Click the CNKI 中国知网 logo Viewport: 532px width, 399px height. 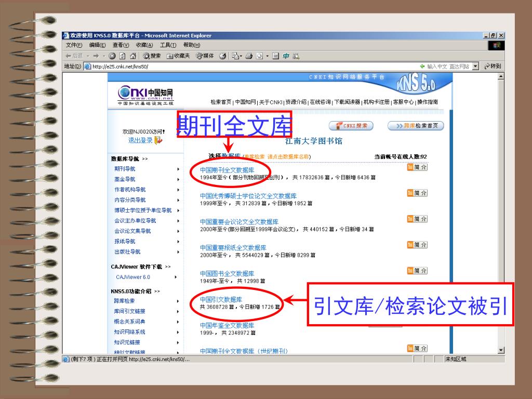click(x=145, y=95)
